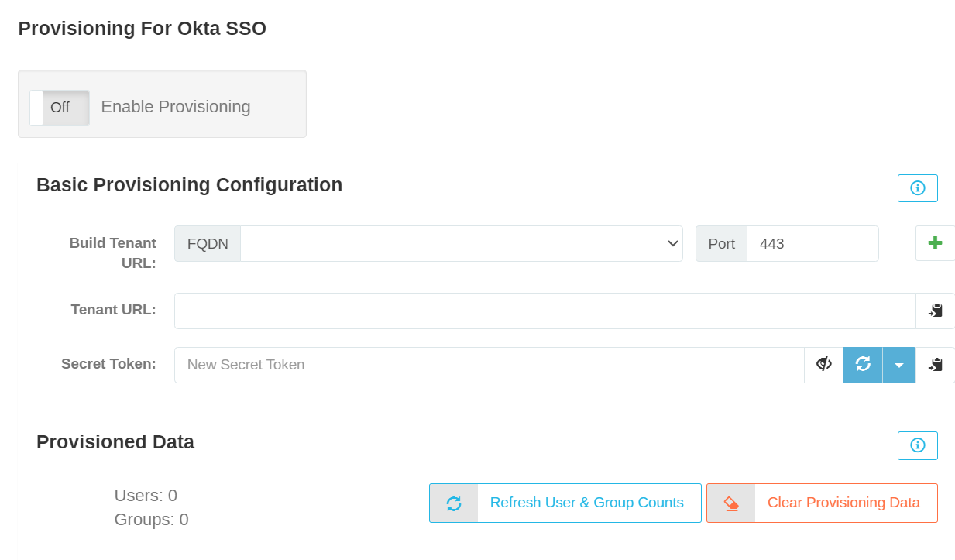Click the FQDN field prefix label
955x560 pixels.
[208, 244]
